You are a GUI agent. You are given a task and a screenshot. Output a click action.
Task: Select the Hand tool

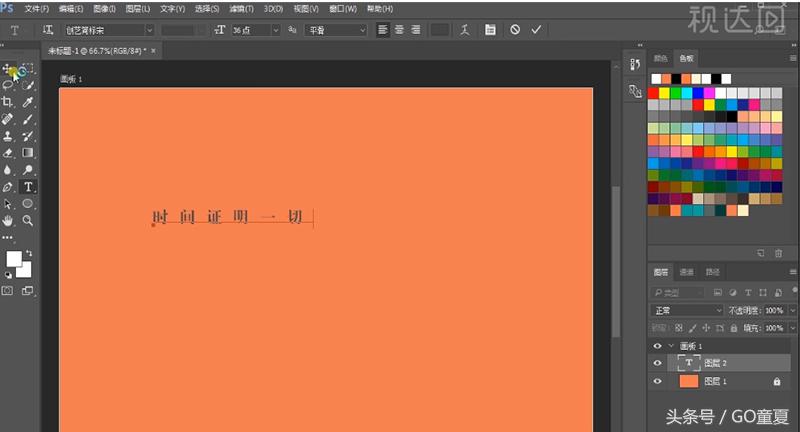(8, 220)
